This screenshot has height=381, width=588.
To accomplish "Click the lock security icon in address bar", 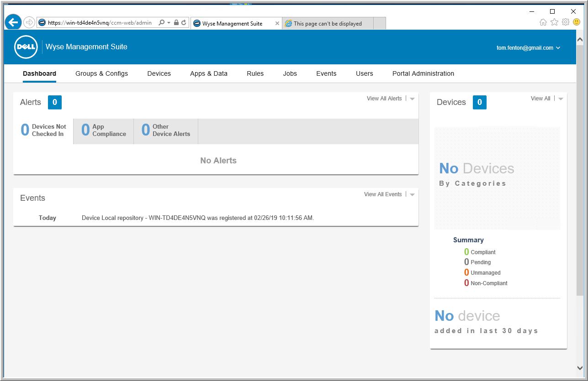I will pyautogui.click(x=176, y=23).
